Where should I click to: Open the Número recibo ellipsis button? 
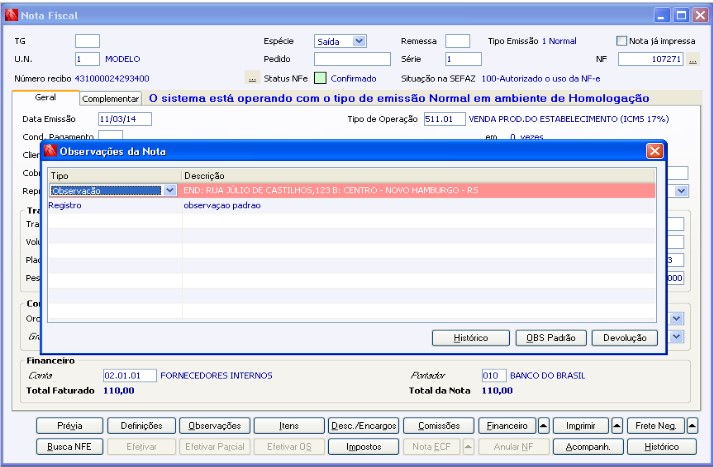click(252, 78)
